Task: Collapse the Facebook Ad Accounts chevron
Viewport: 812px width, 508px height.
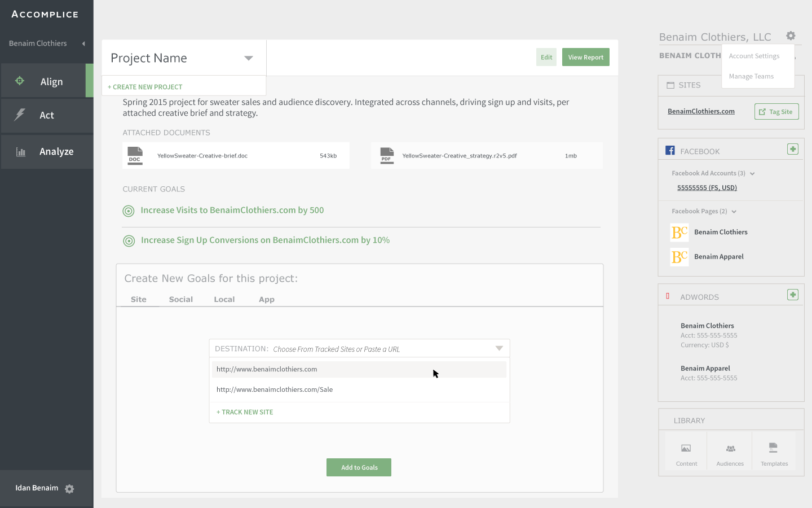Action: coord(752,174)
